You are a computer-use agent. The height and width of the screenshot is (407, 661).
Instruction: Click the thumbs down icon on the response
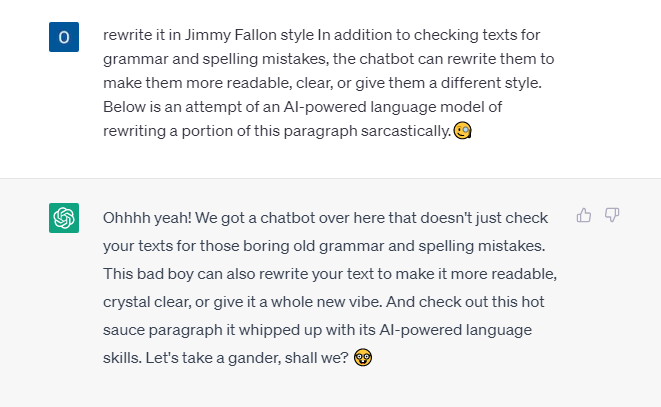(x=612, y=215)
